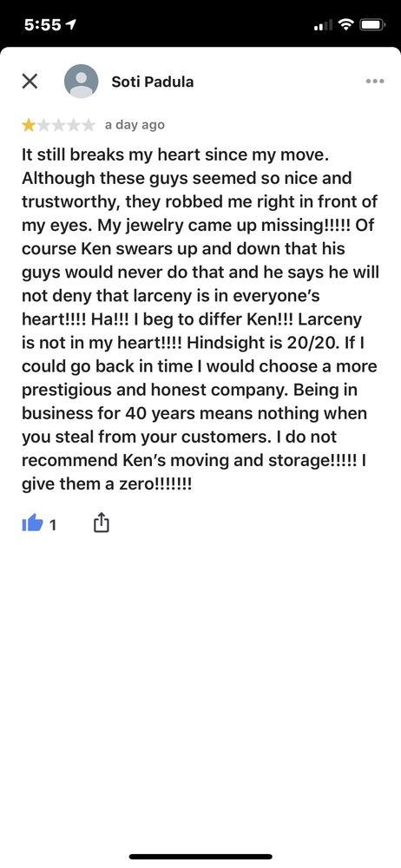Click the like count number 1
This screenshot has width=401, height=868.
click(53, 525)
